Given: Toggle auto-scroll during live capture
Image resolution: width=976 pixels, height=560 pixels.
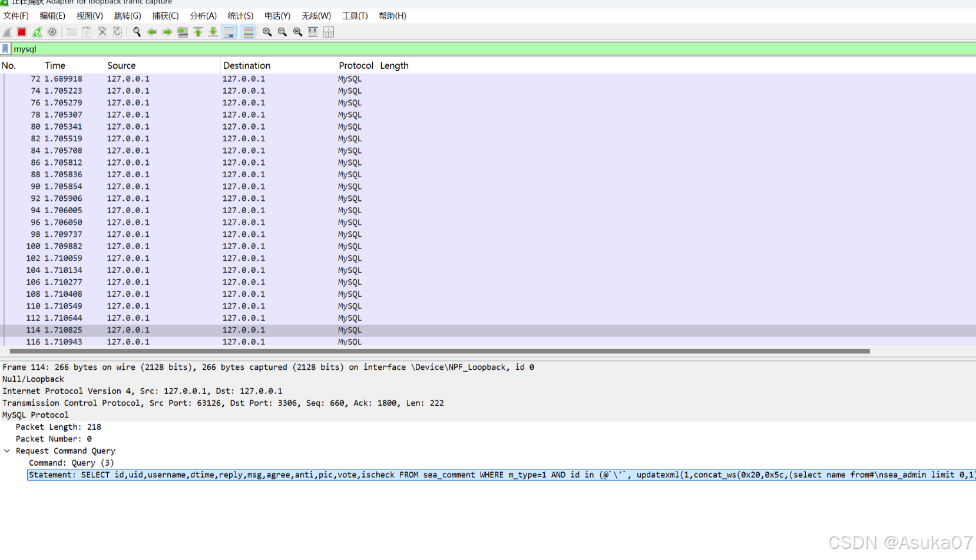Looking at the screenshot, I should 230,32.
